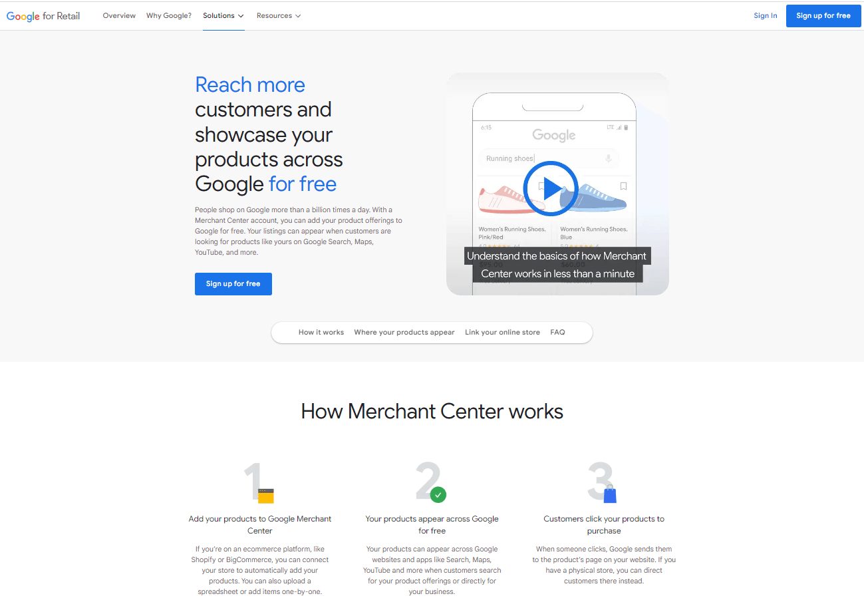The height and width of the screenshot is (616, 864).
Task: Click header Sign up for free button
Action: [x=823, y=16]
